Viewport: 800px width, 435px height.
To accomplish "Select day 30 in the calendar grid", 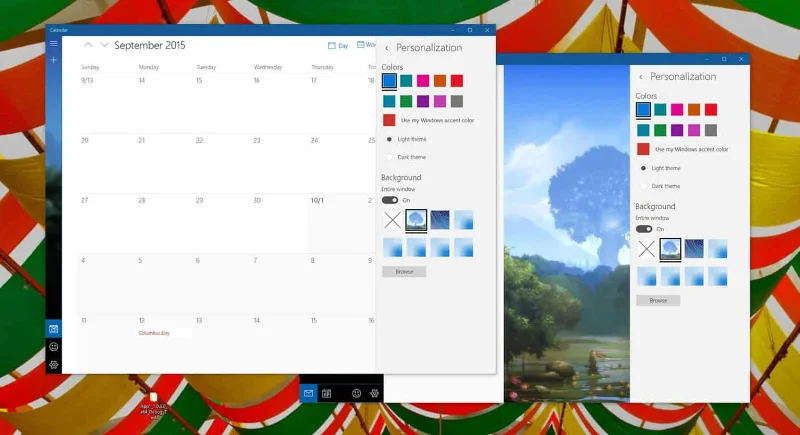I will 279,223.
